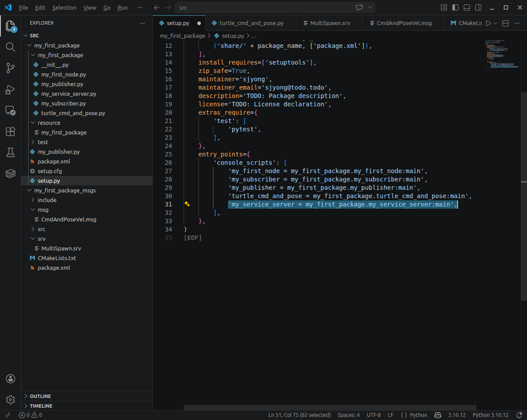Collapse the my_first_package_msgs folder
Image resolution: width=527 pixels, height=420 pixels.
pos(87,190)
